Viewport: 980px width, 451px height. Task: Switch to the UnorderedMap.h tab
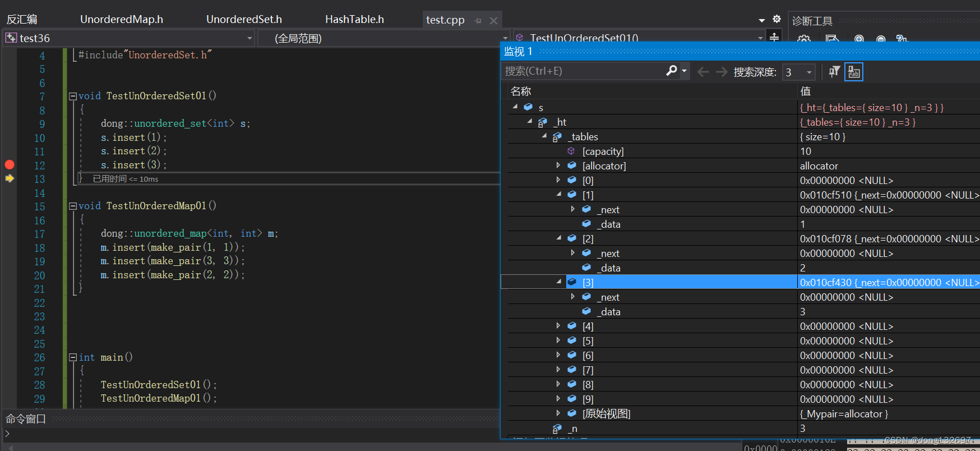(122, 20)
